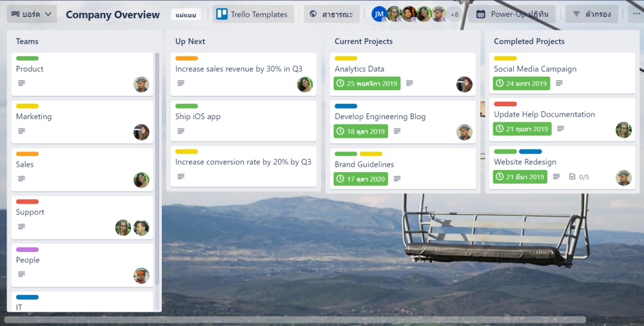Click the horizontal board scrollbar
This screenshot has width=644, height=326.
(x=295, y=320)
